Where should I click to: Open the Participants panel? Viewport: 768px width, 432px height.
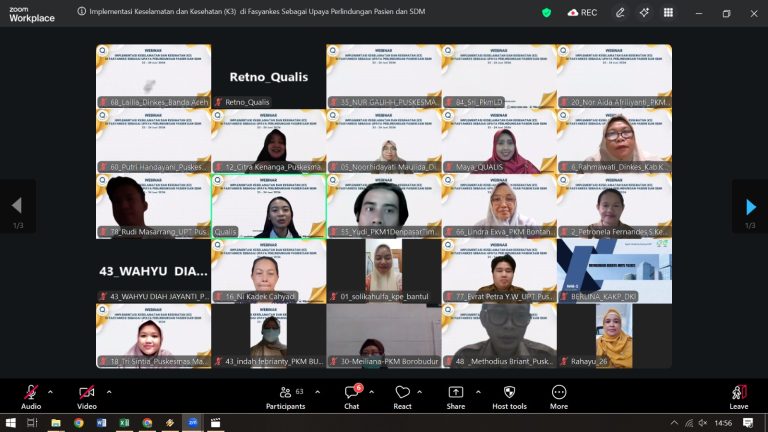point(286,397)
